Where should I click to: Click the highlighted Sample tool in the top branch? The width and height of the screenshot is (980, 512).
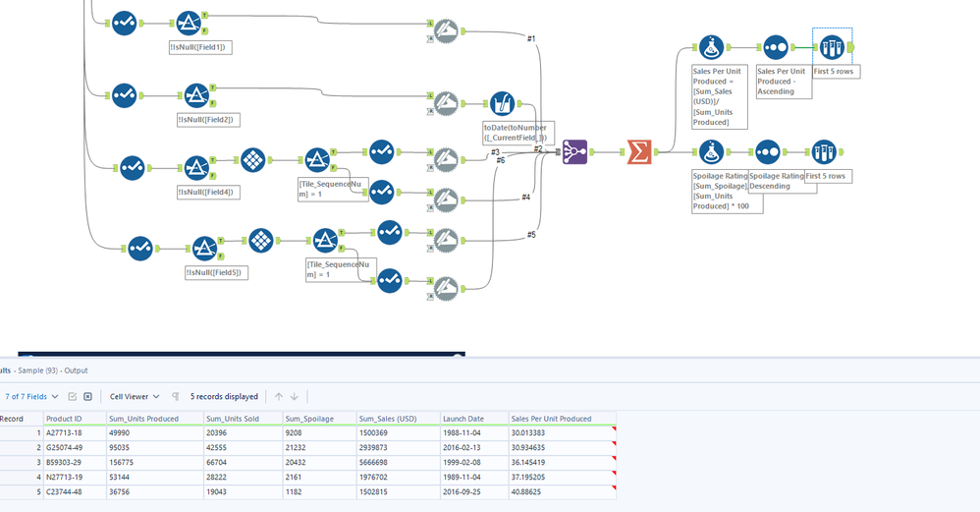(832, 47)
